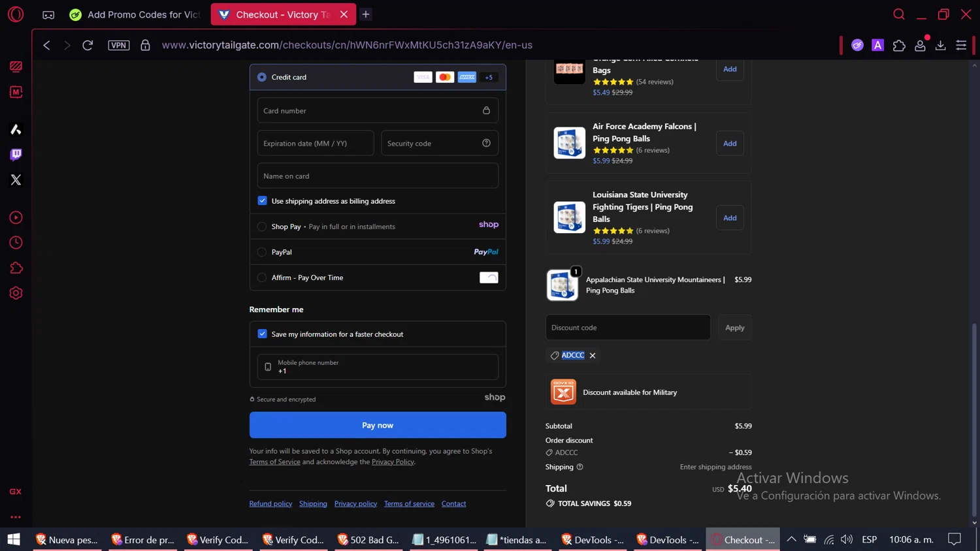The image size is (980, 551).
Task: Click the Pay now button
Action: click(378, 425)
